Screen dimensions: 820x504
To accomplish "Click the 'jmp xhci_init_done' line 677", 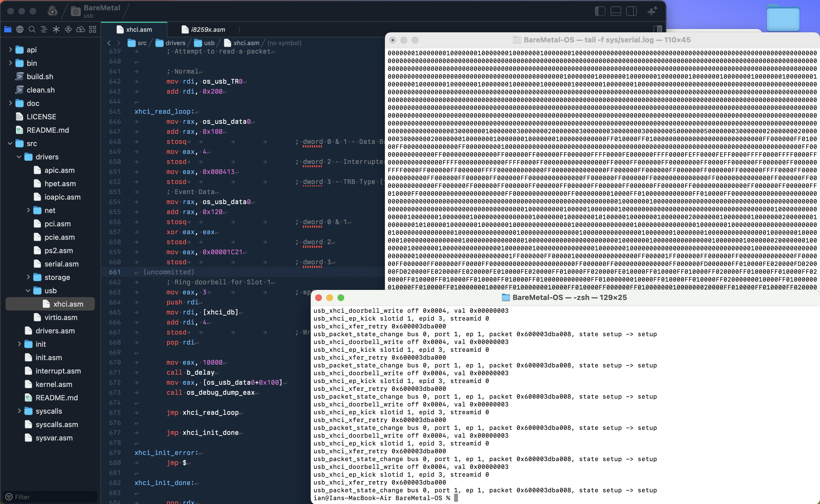I will tap(203, 433).
